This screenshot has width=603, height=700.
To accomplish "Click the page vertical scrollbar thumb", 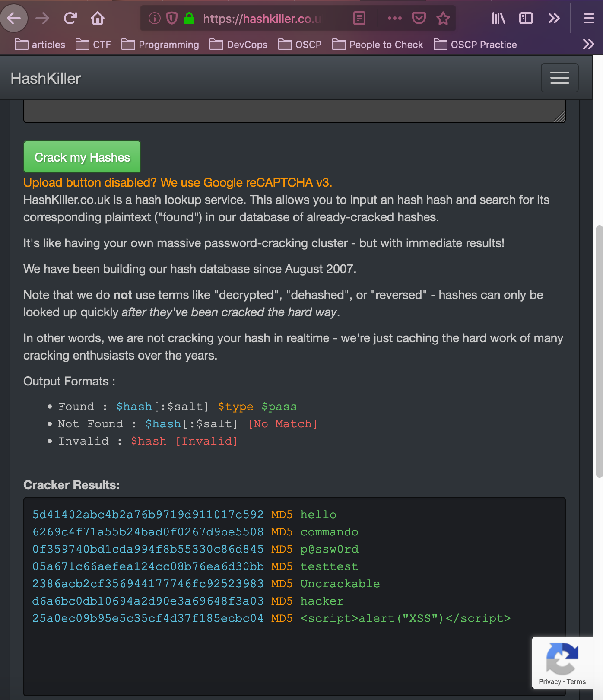I will (599, 351).
